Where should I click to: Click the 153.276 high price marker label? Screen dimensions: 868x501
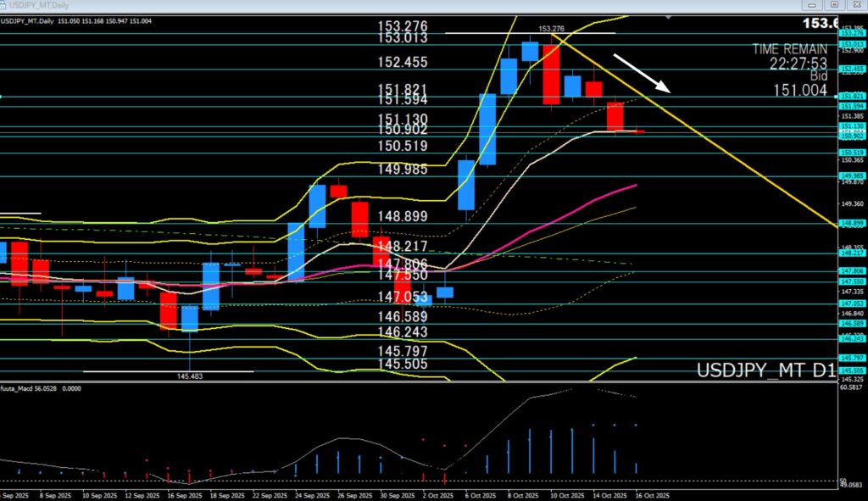551,28
